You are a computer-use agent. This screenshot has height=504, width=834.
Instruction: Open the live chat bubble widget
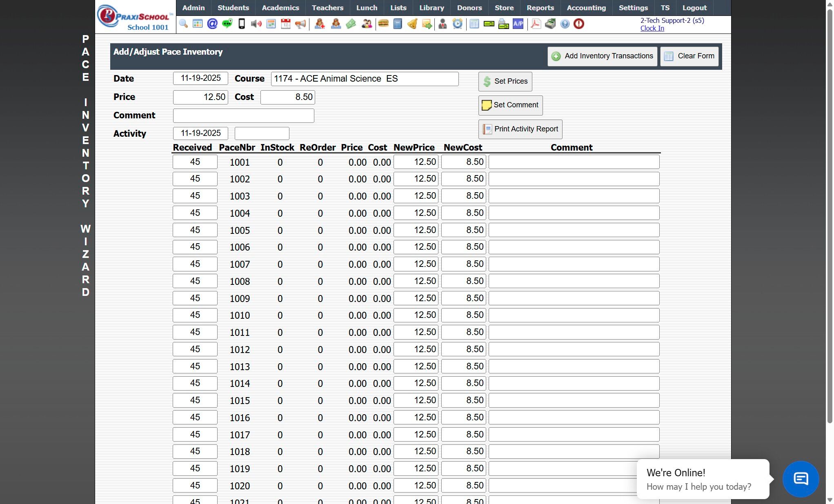tap(801, 479)
